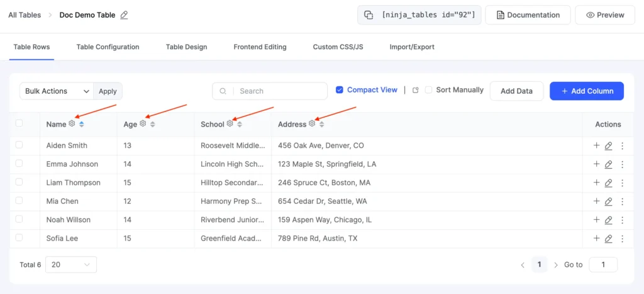Click inside the Search field

[270, 91]
